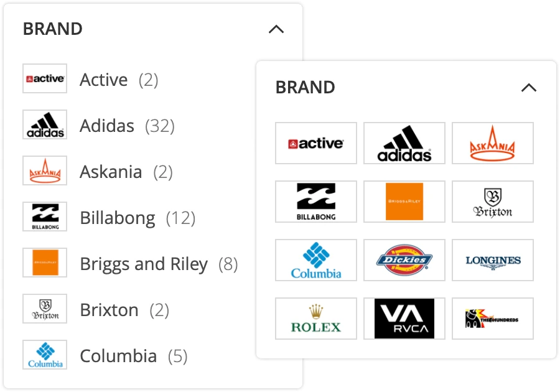
Task: Click the Brixton crest logo
Action: tap(492, 201)
